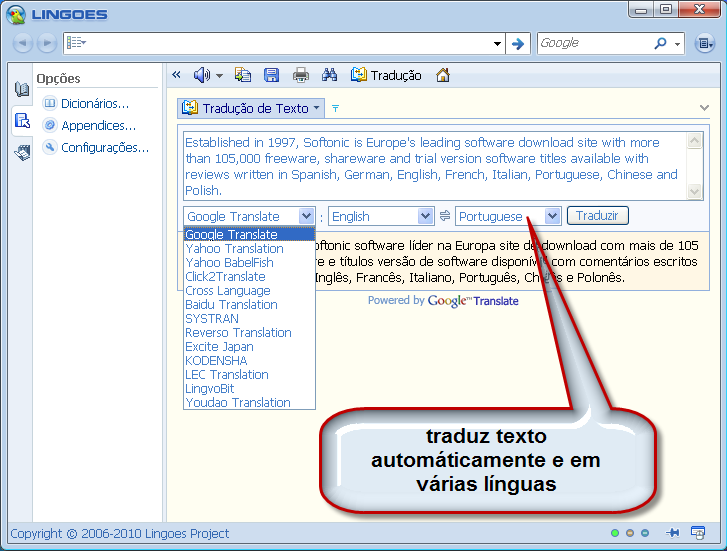Click the binoculars find icon
727x551 pixels.
point(329,75)
